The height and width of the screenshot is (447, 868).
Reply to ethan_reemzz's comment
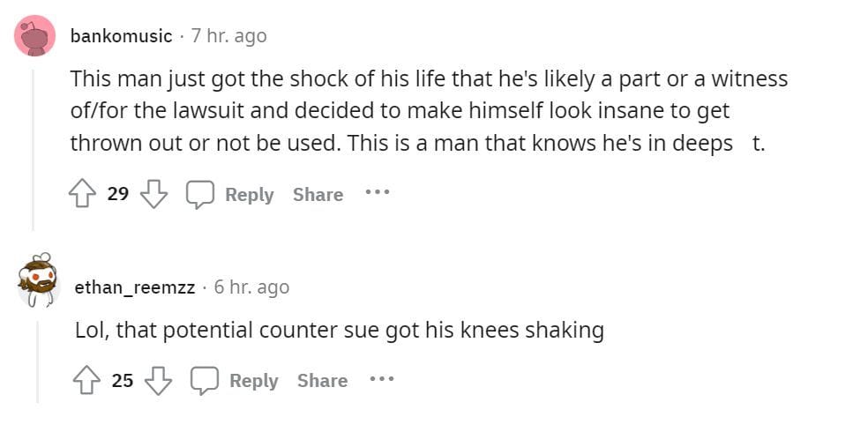[253, 381]
